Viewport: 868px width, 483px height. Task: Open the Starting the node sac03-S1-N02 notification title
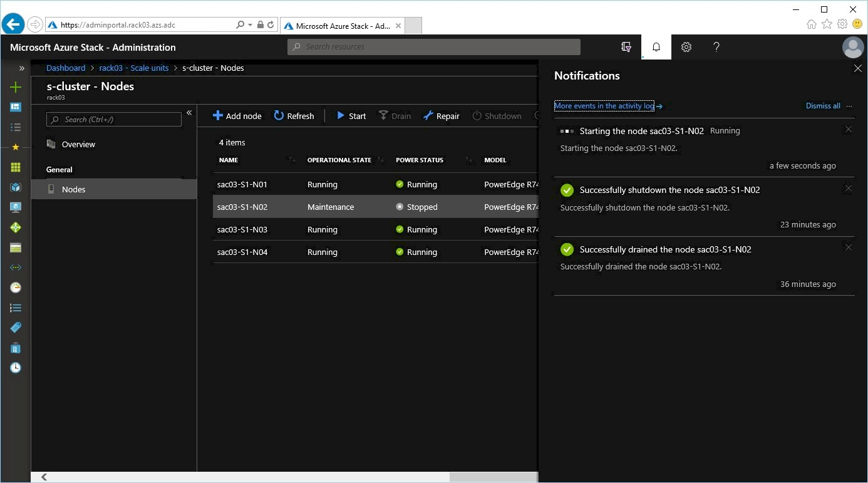click(642, 131)
